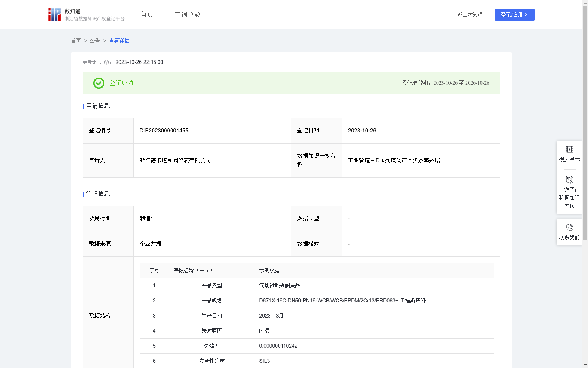Click the 详细信息 section heading
588x368 pixels.
(x=98, y=194)
